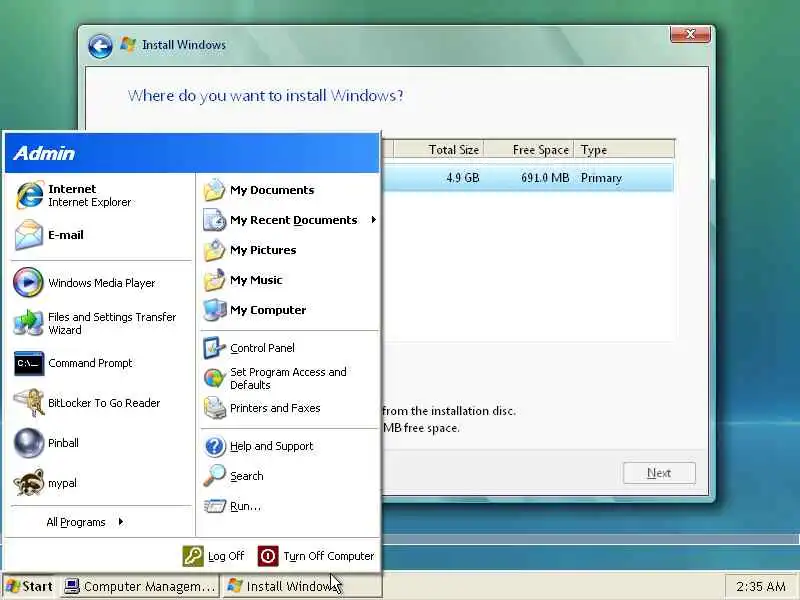Click the Total Size column header

438,149
